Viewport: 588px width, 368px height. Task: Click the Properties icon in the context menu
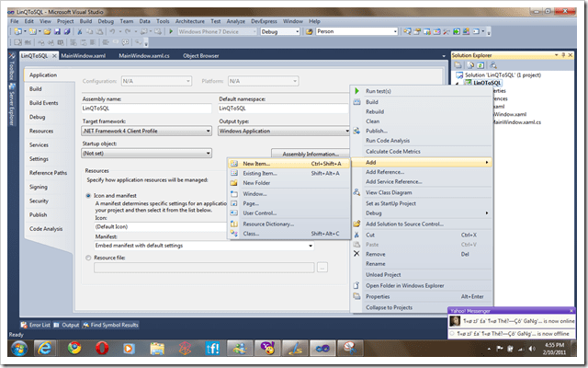point(357,296)
